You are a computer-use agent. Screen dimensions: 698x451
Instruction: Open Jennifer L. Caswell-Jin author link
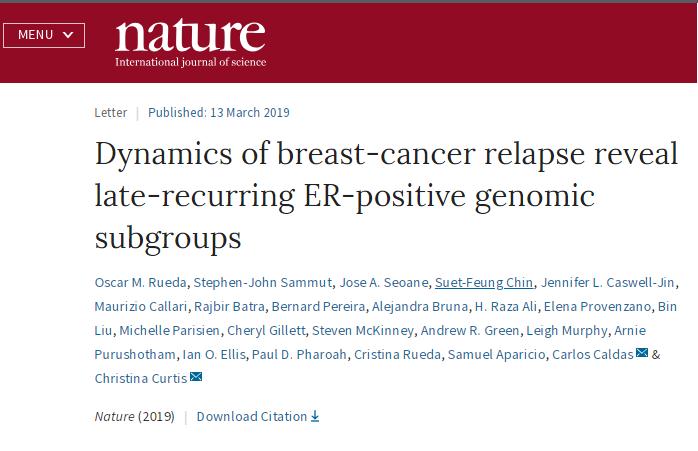pos(607,282)
